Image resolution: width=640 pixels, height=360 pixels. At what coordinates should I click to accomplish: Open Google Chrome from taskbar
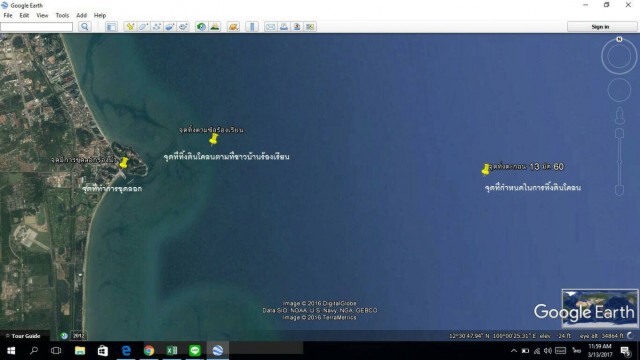[x=149, y=351]
